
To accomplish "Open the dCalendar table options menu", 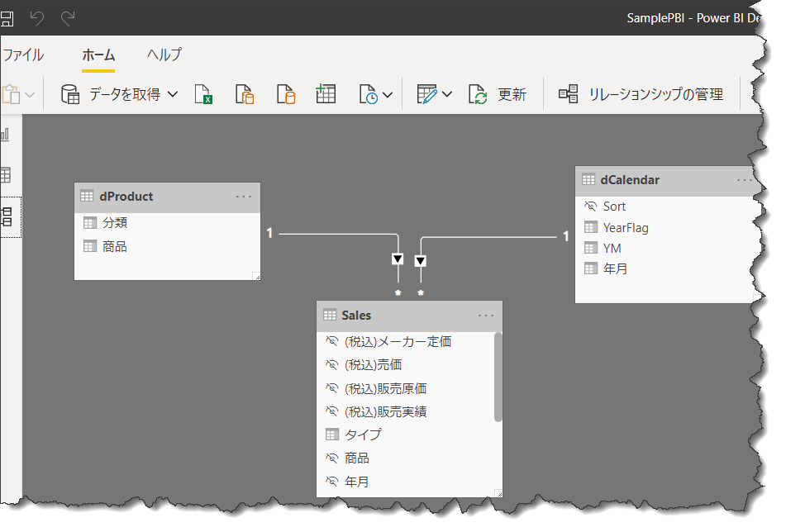I will 745,180.
